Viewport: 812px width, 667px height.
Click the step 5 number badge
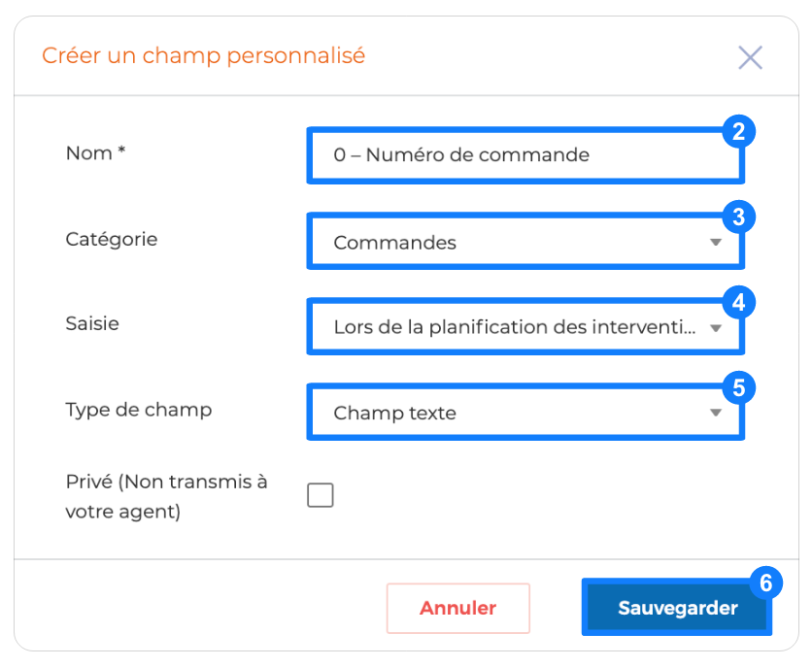[739, 387]
